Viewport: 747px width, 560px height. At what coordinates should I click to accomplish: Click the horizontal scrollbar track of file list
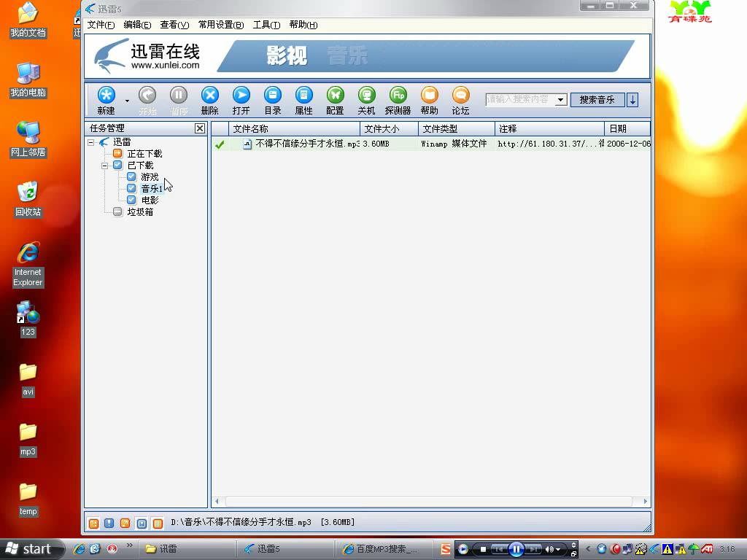(429, 501)
